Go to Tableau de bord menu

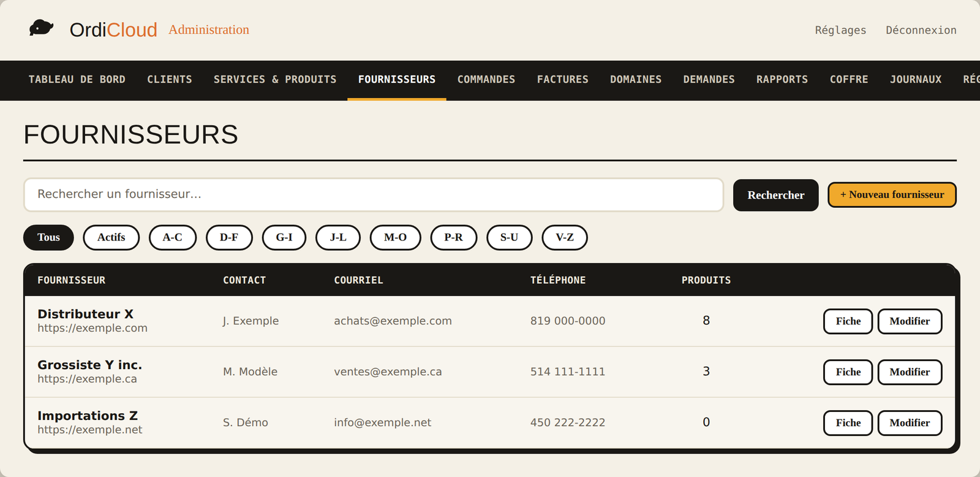pyautogui.click(x=77, y=80)
